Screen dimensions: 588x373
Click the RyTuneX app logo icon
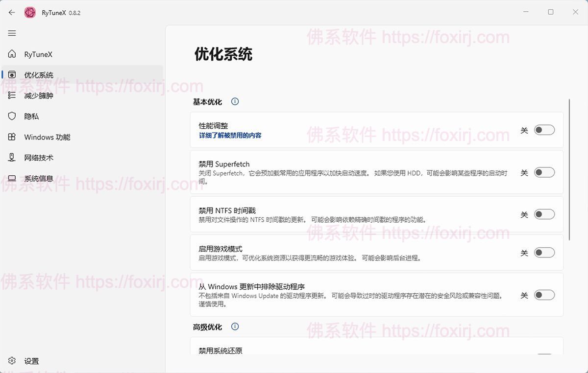click(29, 12)
